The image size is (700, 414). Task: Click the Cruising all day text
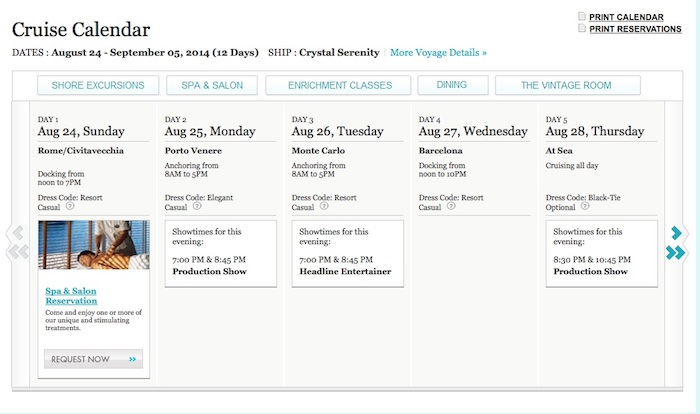(x=572, y=165)
